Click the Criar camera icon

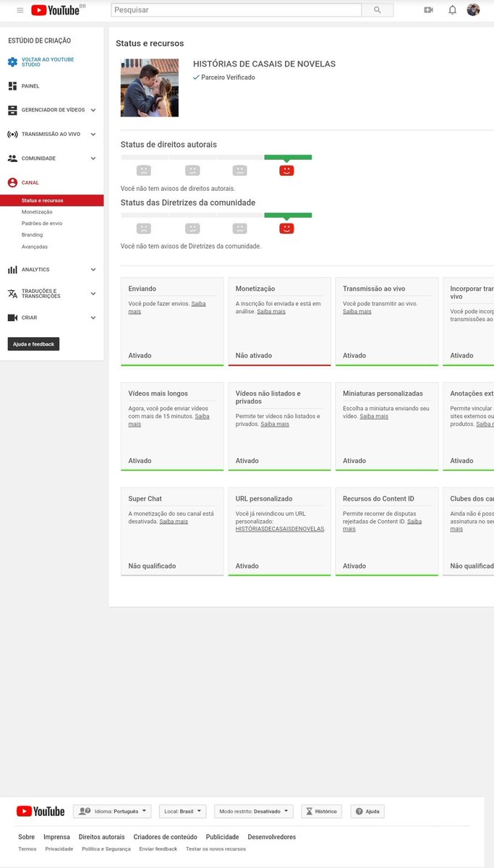[x=12, y=318]
